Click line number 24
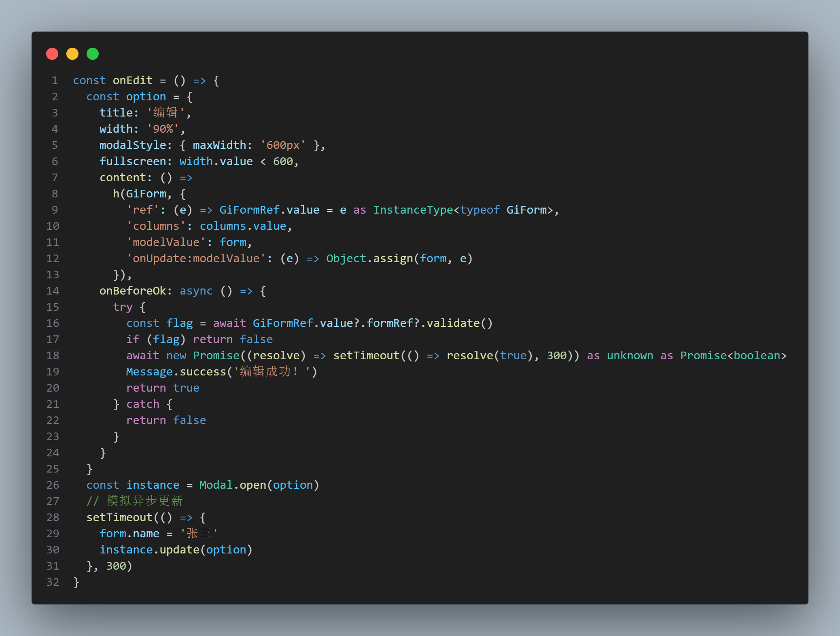 [x=53, y=453]
